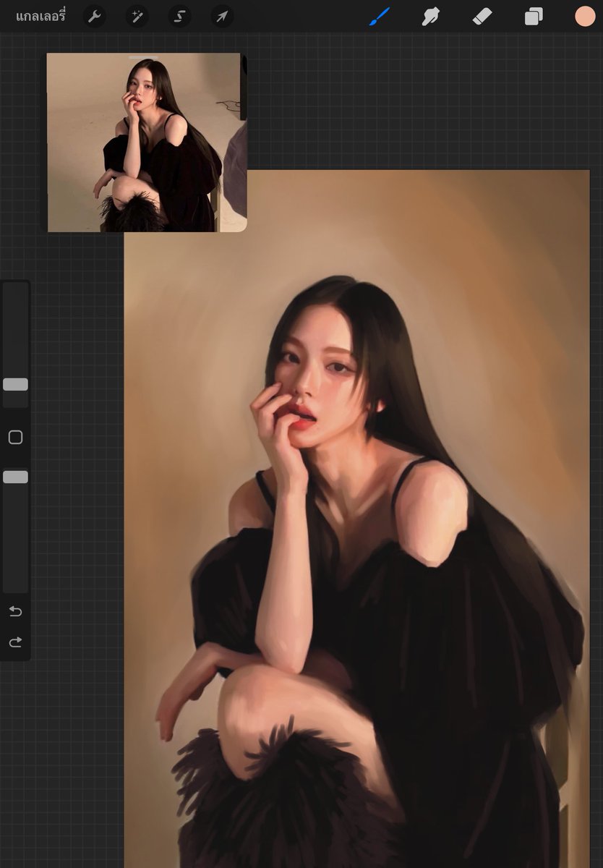Select the Brush tool
Image resolution: width=603 pixels, height=868 pixels.
click(x=380, y=16)
